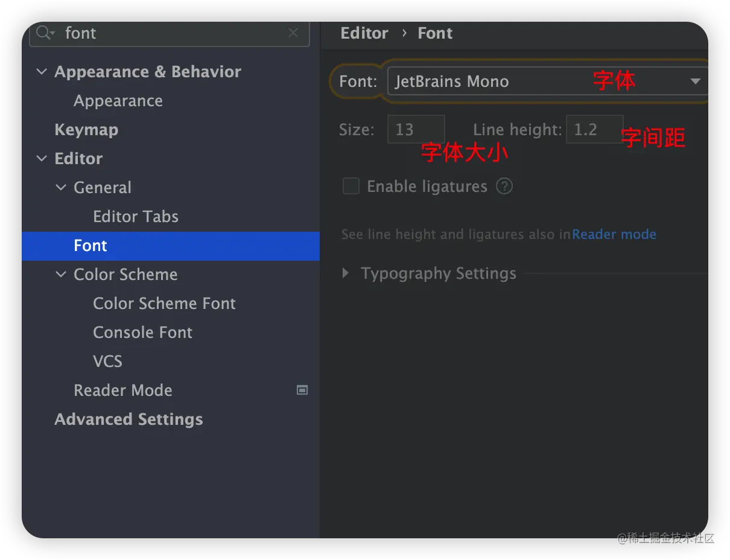Enable the ligatures checkbox

point(351,186)
